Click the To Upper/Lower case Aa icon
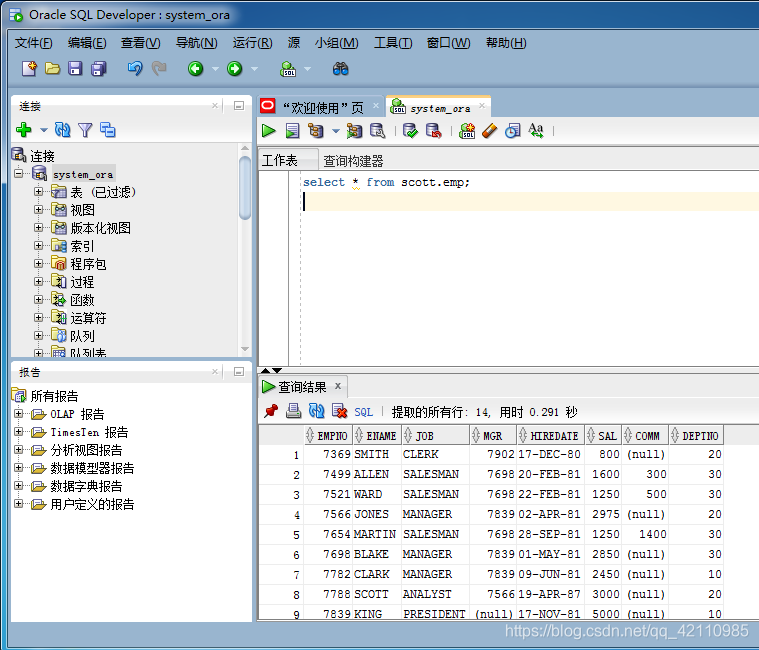This screenshot has height=650, width=759. point(536,131)
